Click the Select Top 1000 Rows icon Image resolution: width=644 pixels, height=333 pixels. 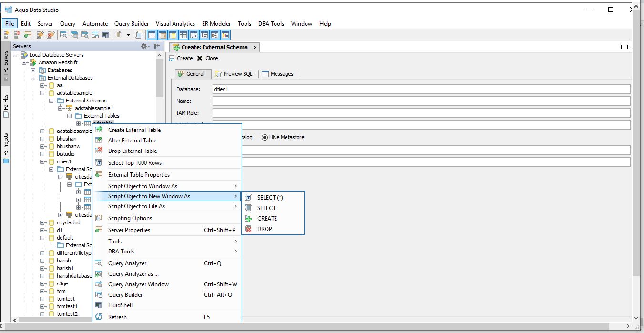(99, 162)
